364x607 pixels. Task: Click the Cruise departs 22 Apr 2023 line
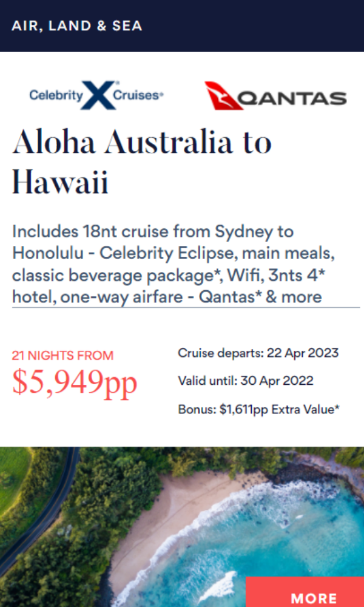(x=258, y=353)
